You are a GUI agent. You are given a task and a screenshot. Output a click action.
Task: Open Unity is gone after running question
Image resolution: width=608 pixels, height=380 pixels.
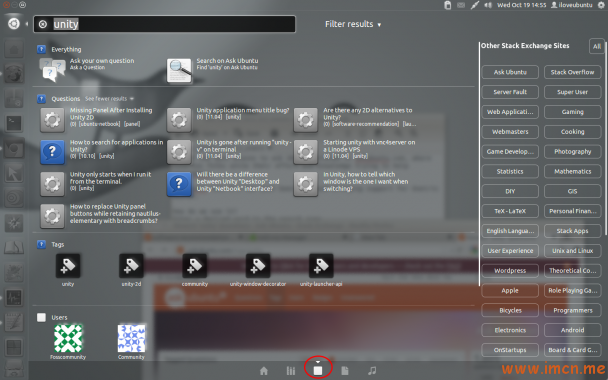pos(229,151)
